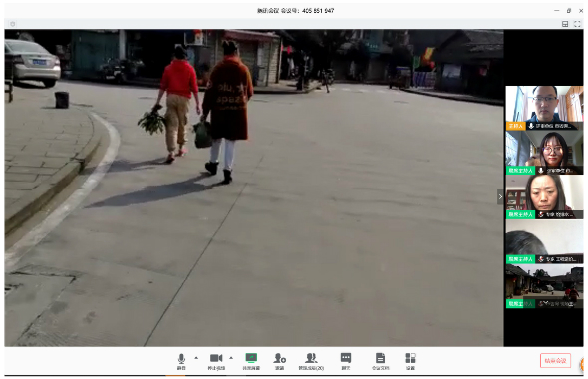
Task: Click meeting info icon at top left
Action: (x=12, y=24)
